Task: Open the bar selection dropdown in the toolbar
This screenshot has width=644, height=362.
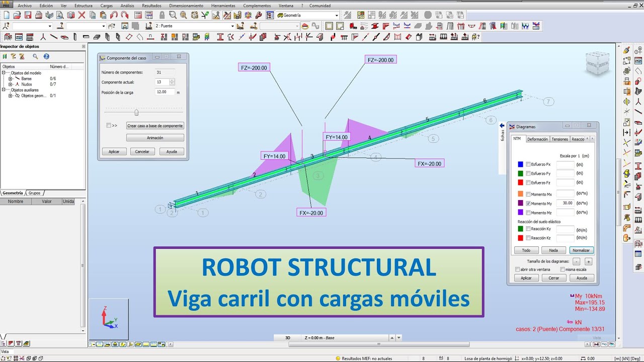Action: (x=103, y=26)
